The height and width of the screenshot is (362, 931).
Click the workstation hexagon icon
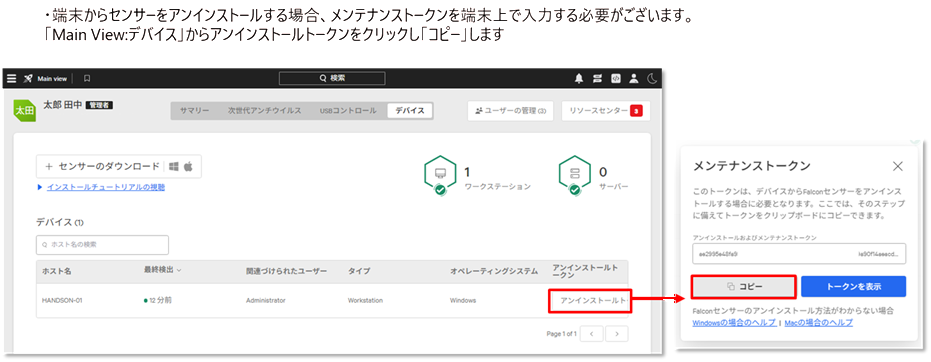pyautogui.click(x=440, y=176)
